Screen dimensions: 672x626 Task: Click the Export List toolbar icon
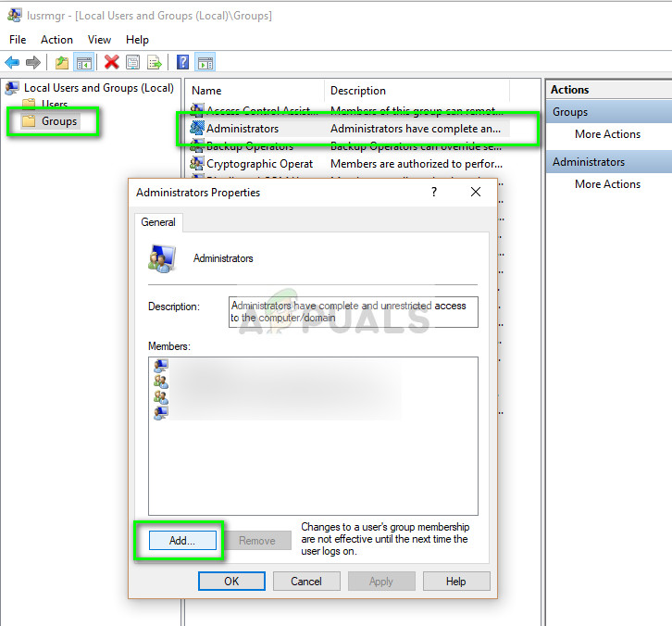pos(155,63)
